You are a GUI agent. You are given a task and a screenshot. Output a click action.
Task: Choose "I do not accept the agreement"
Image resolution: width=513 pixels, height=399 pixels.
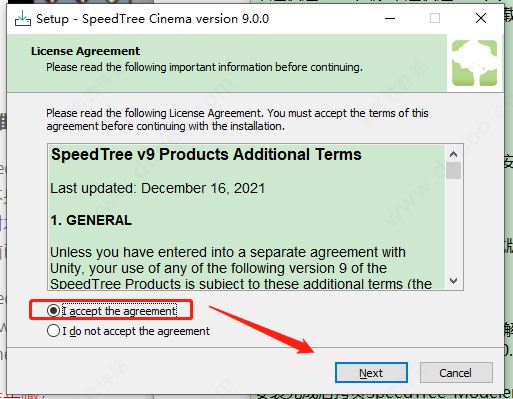point(53,331)
